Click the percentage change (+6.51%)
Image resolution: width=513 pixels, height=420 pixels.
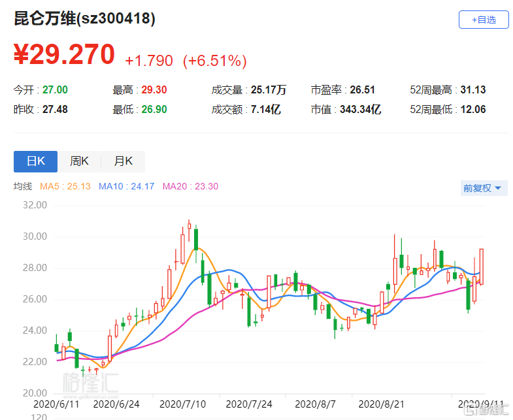pos(214,61)
